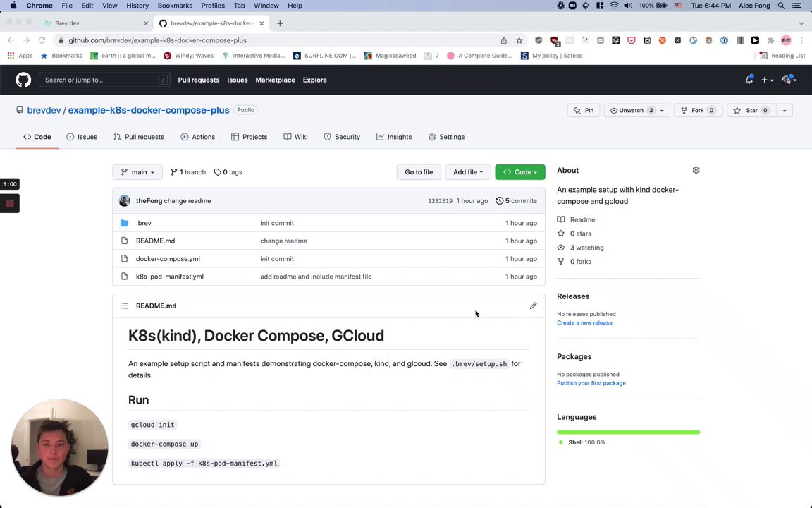
Task: Open the user profile avatar menu
Action: pyautogui.click(x=789, y=80)
